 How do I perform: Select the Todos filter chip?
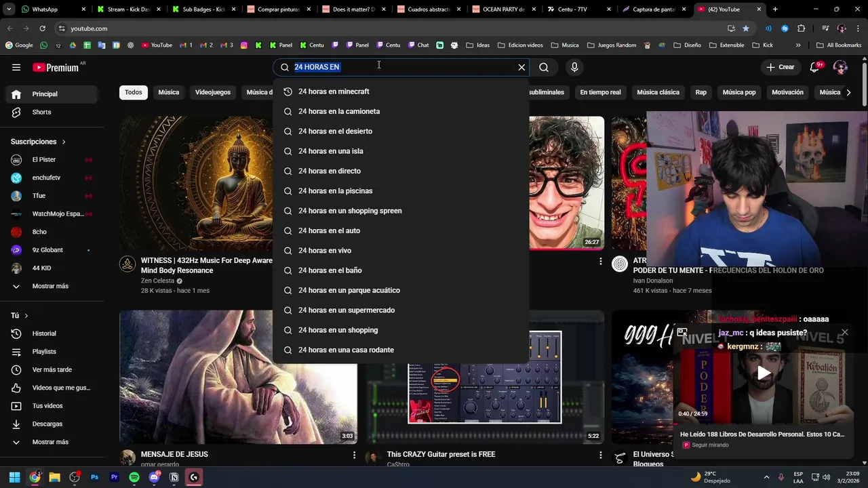(x=134, y=92)
